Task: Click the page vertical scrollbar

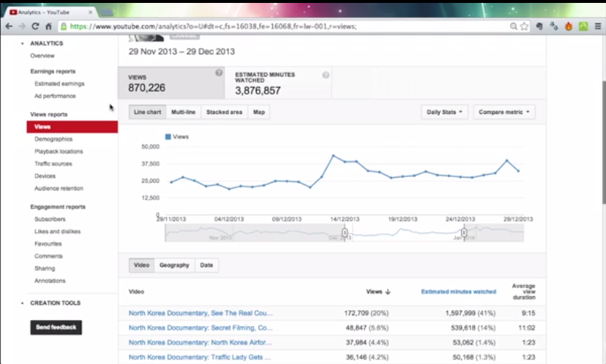Action: tap(603, 143)
